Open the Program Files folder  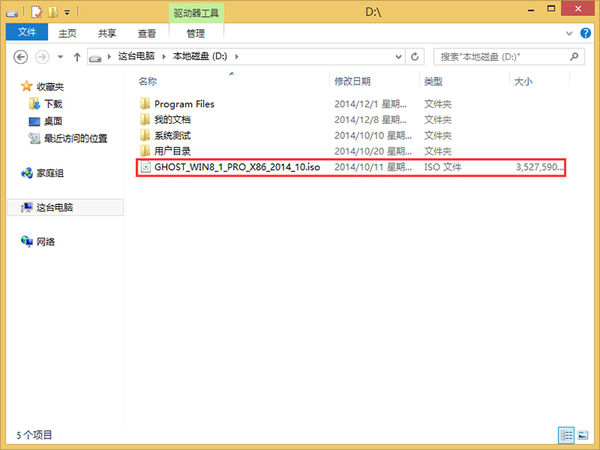click(x=184, y=104)
